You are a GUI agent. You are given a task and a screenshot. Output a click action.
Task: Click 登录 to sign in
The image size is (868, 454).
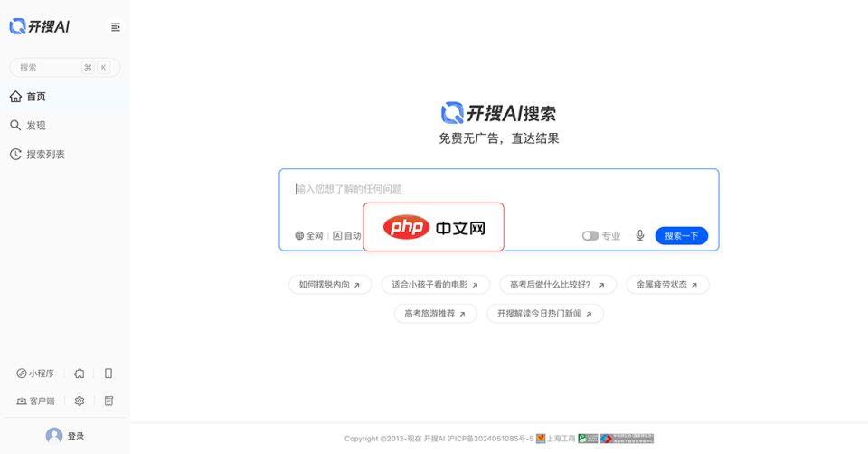pos(76,436)
